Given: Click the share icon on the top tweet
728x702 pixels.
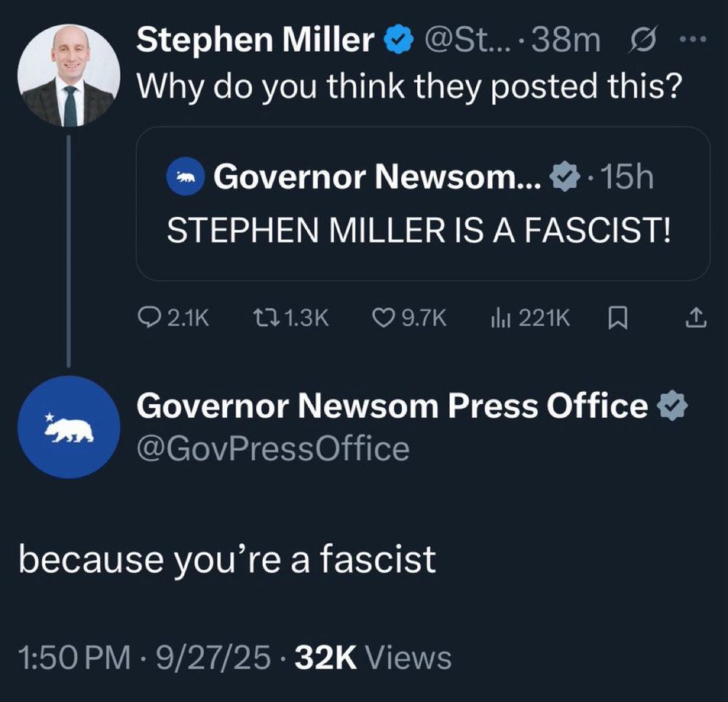Looking at the screenshot, I should 696,318.
